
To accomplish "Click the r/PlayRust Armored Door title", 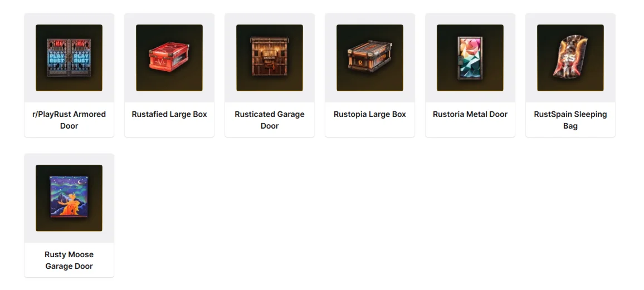I will pos(69,120).
